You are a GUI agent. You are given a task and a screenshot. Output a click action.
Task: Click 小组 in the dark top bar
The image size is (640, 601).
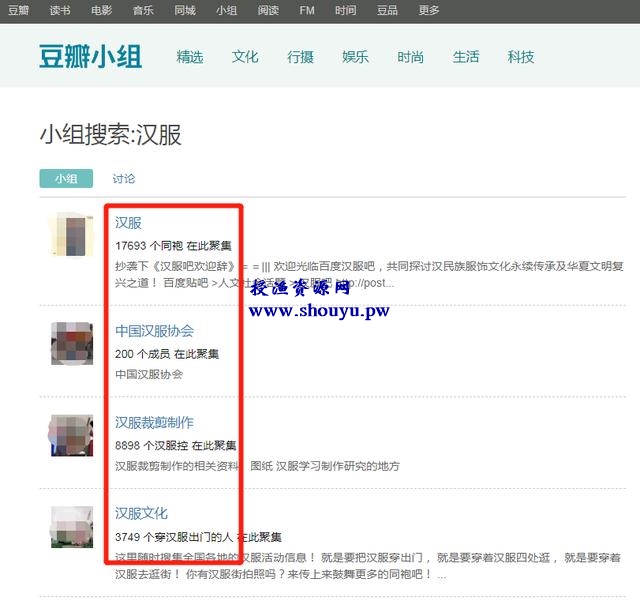point(227,10)
